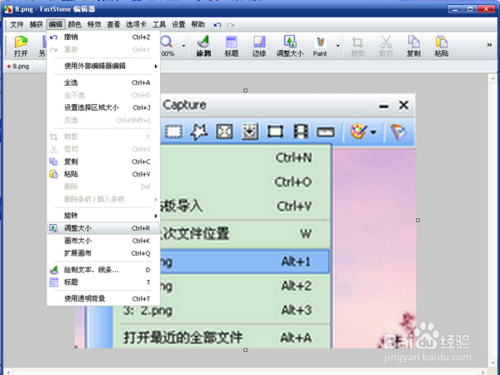Expand the toolbar overflow chevron »
The image size is (500, 375).
[489, 45]
